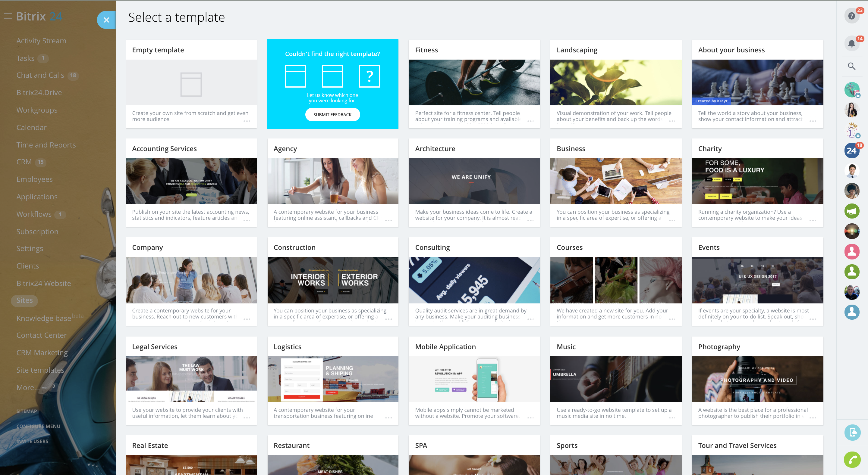The image size is (868, 475).
Task: Click the green phone call button
Action: [x=852, y=460]
